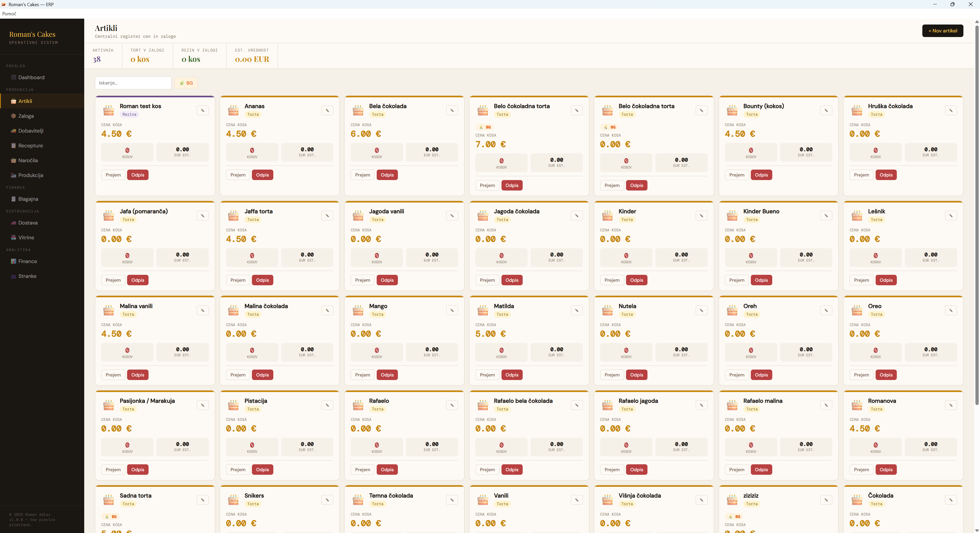980x533 pixels.
Task: Go to Dashboard in sidebar
Action: 42,77
